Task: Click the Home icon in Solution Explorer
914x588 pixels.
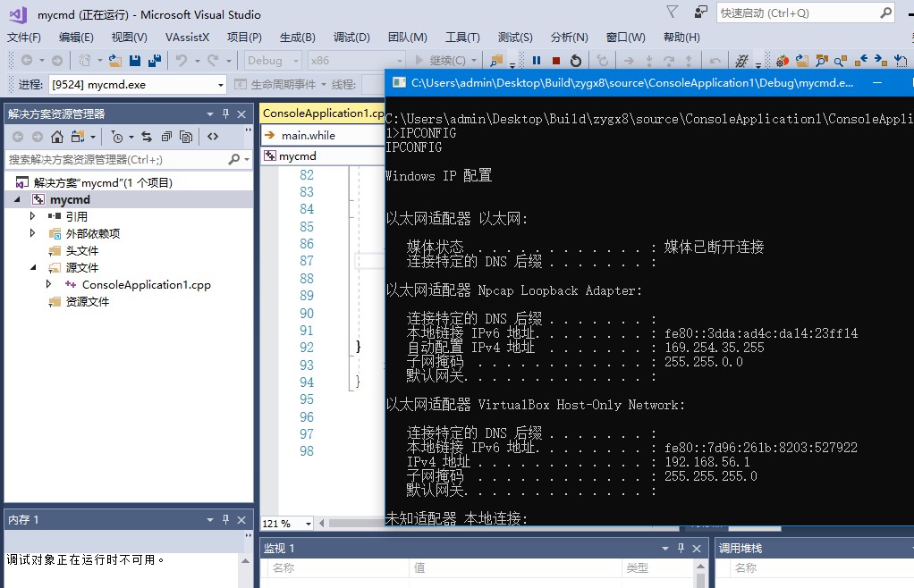Action: 57,137
